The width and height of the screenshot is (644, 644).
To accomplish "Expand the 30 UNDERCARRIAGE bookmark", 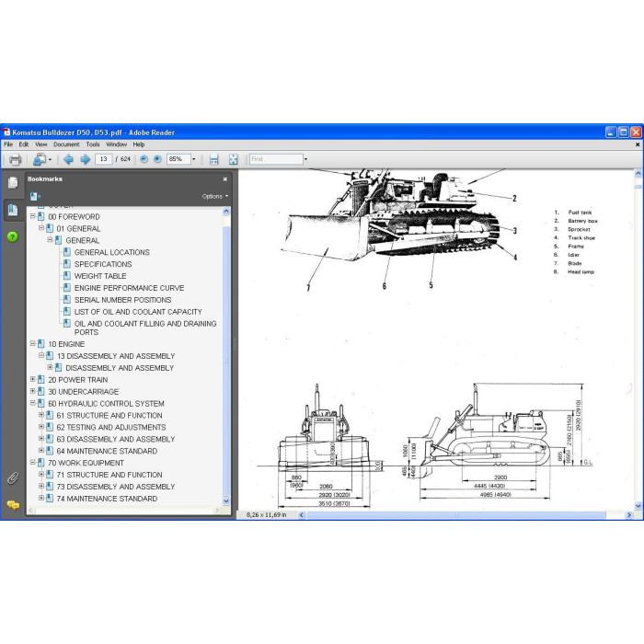I will click(x=33, y=391).
